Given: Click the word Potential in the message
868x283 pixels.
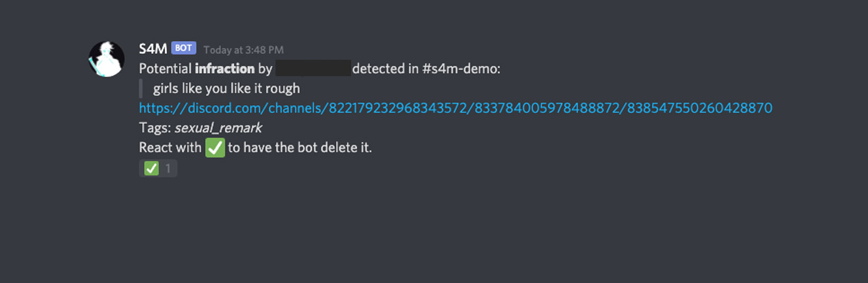Looking at the screenshot, I should [165, 68].
